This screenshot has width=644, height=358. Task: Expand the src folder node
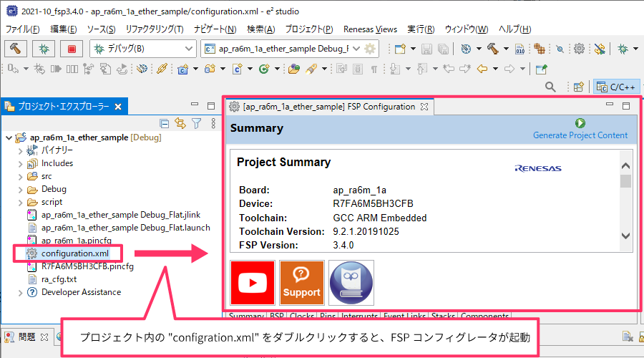coord(20,177)
